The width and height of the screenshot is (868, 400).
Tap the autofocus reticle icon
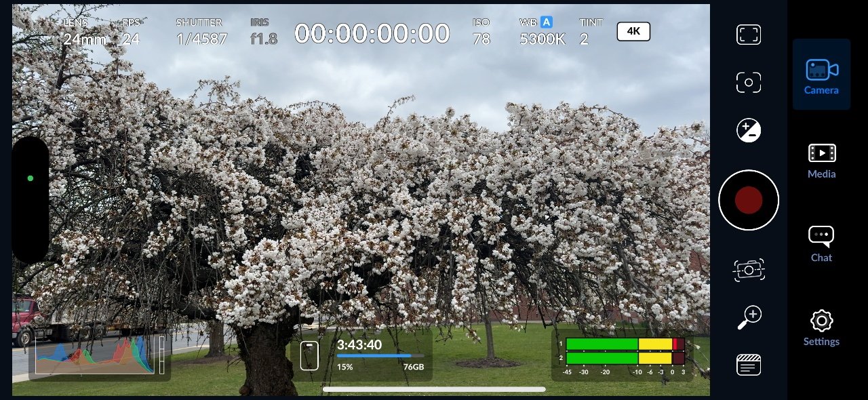(x=748, y=81)
